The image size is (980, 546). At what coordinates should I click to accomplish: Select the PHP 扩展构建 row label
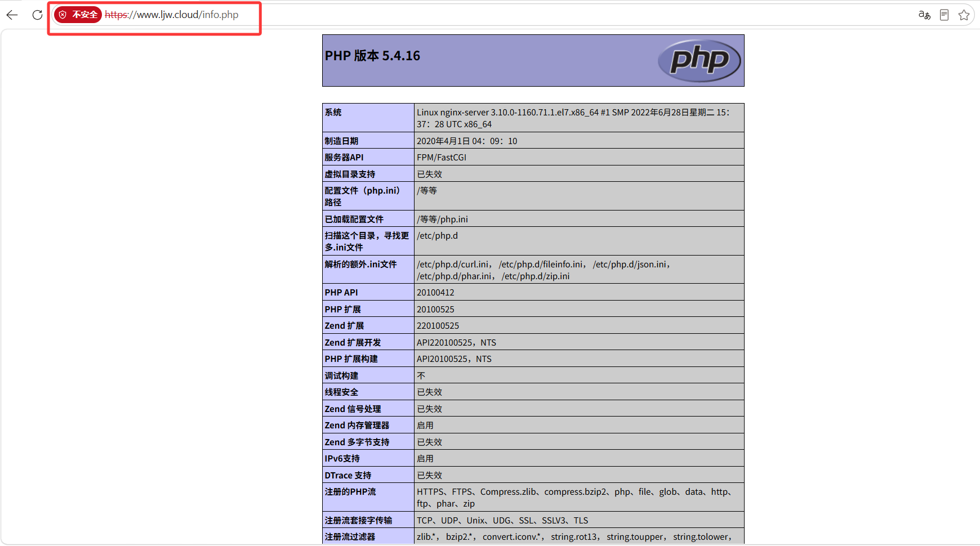coord(351,359)
